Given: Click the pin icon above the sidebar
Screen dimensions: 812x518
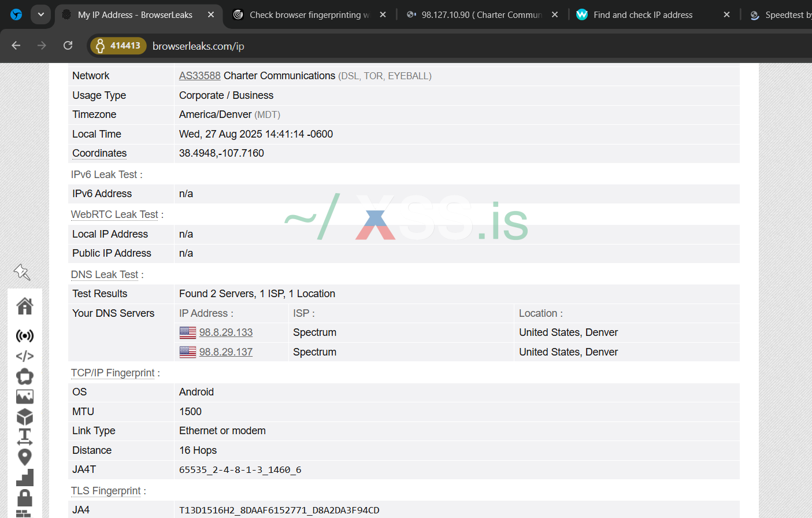Looking at the screenshot, I should coord(22,272).
